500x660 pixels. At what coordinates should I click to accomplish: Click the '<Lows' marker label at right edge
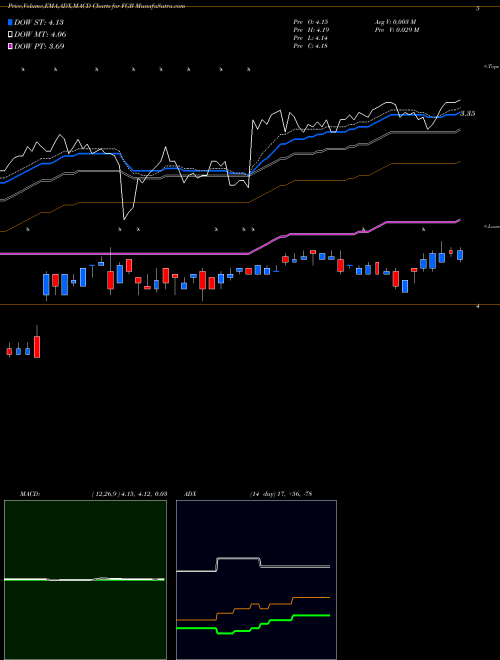point(491,226)
